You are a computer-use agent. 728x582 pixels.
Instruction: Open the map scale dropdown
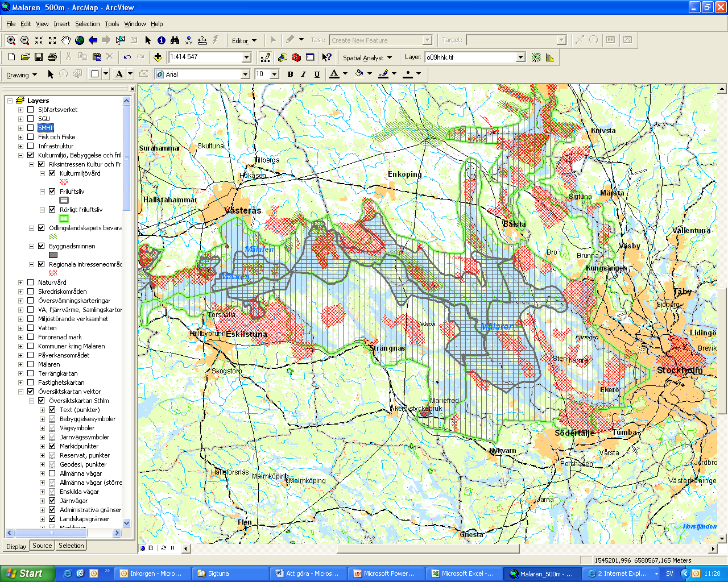click(x=247, y=57)
